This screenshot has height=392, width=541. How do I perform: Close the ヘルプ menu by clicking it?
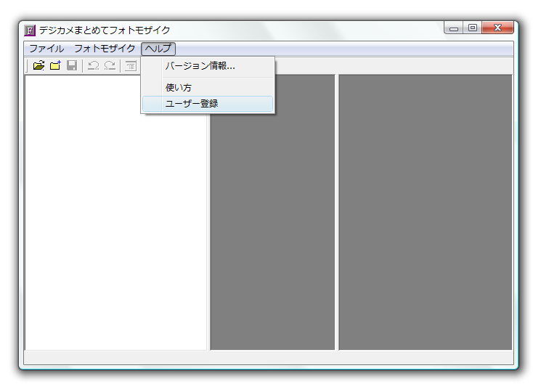click(158, 49)
